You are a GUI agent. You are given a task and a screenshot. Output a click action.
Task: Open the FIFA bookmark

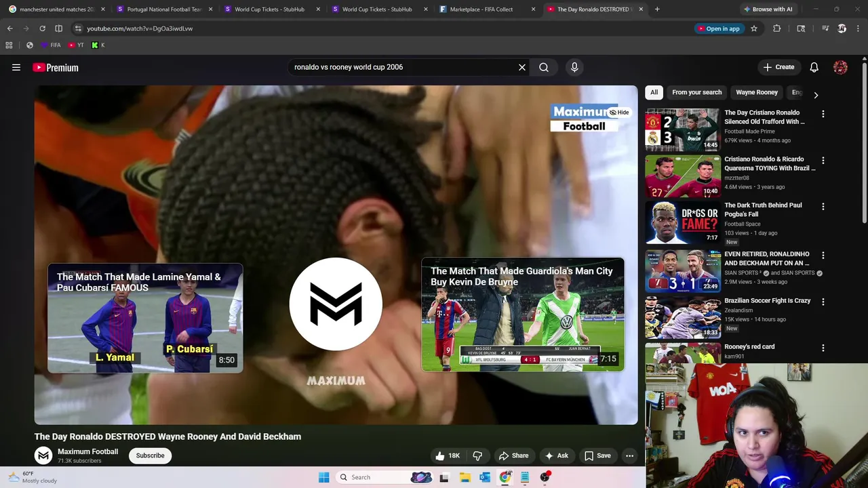pos(51,45)
